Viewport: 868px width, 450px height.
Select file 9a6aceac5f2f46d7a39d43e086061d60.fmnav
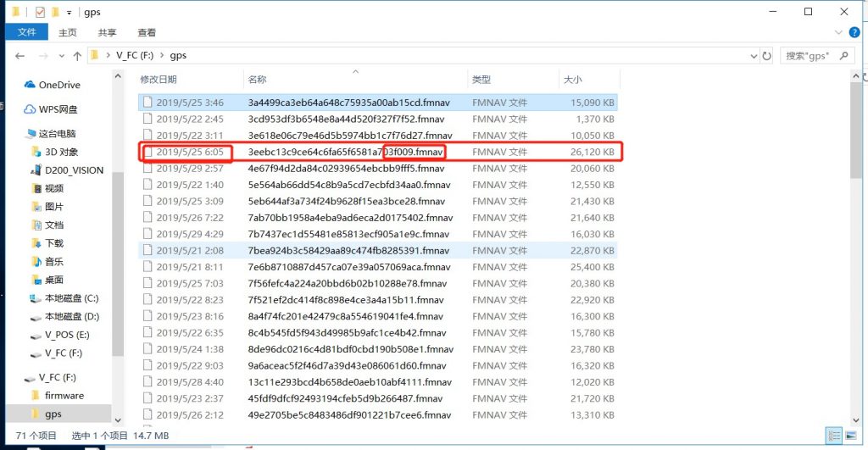(377, 366)
